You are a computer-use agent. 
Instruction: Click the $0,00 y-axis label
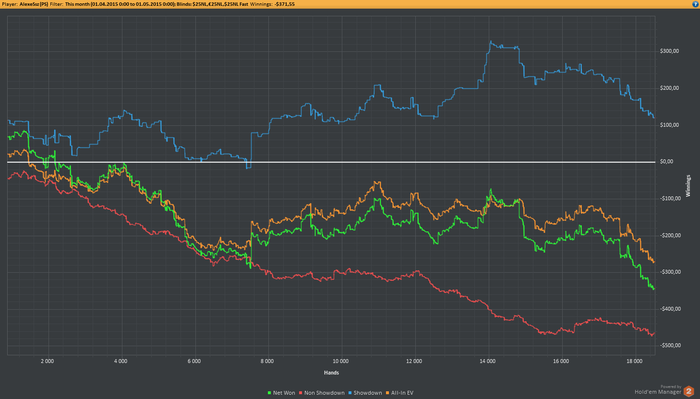667,162
